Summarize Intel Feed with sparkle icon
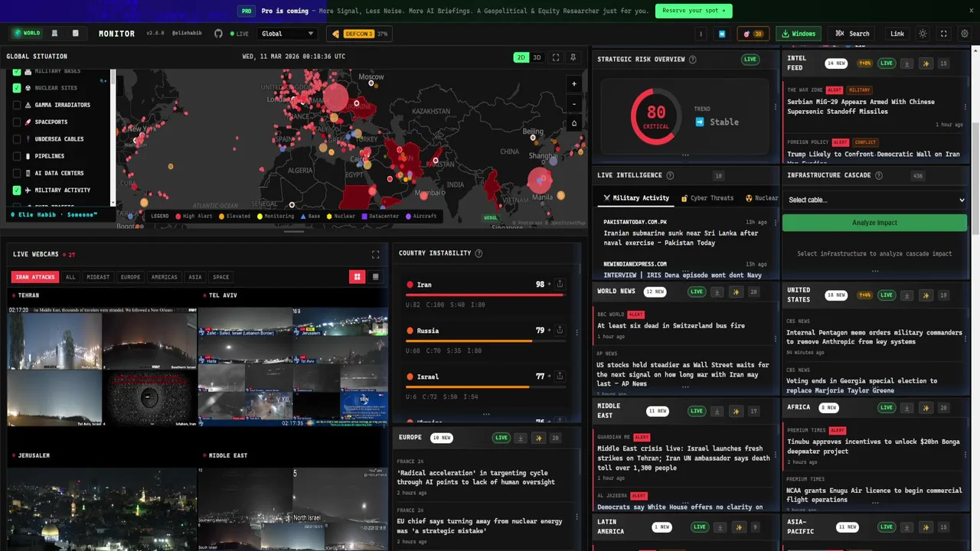Viewport: 980px width, 551px height. coord(926,64)
